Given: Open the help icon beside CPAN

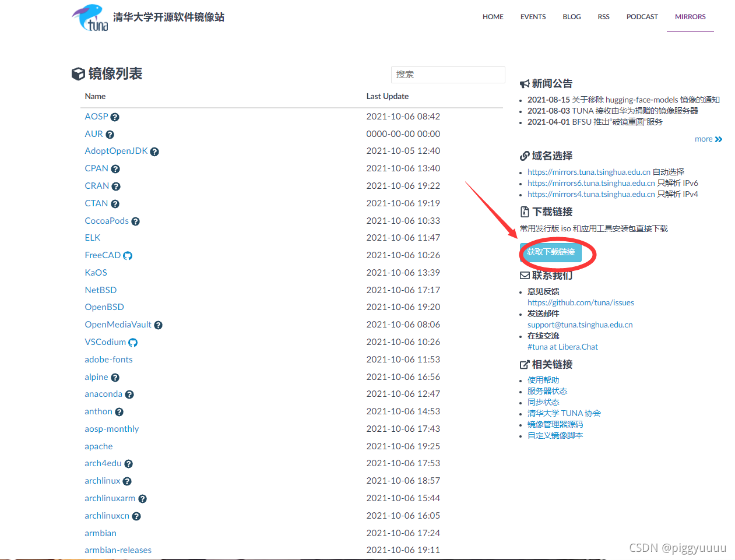Looking at the screenshot, I should (x=115, y=169).
